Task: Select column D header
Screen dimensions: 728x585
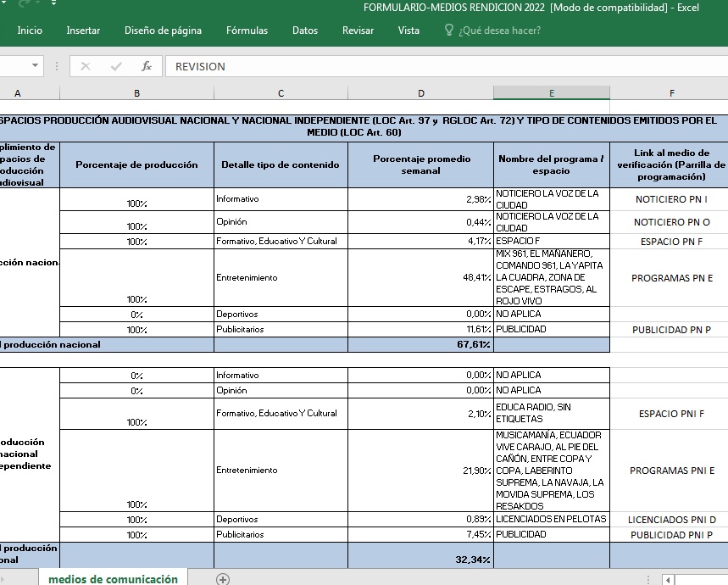Action: 420,93
